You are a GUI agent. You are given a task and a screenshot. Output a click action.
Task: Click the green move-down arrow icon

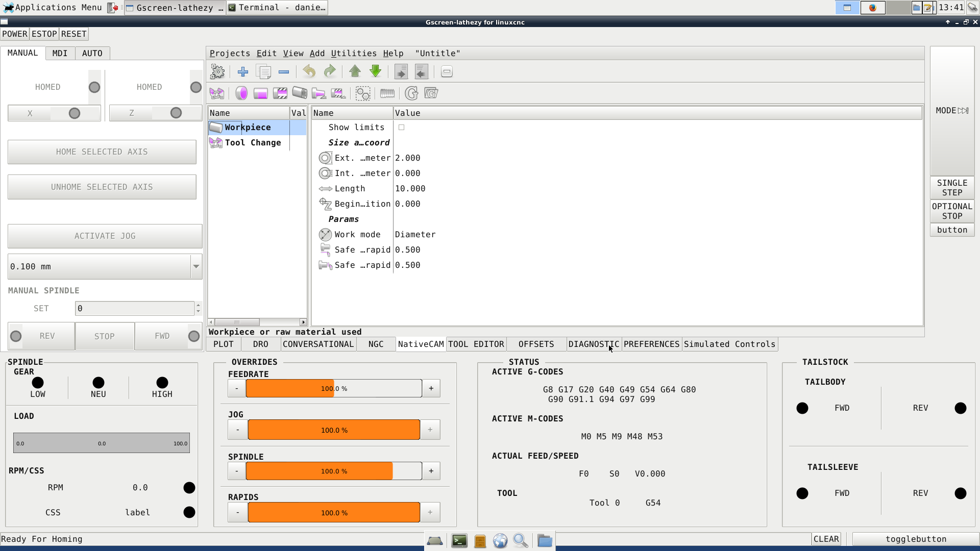(375, 72)
